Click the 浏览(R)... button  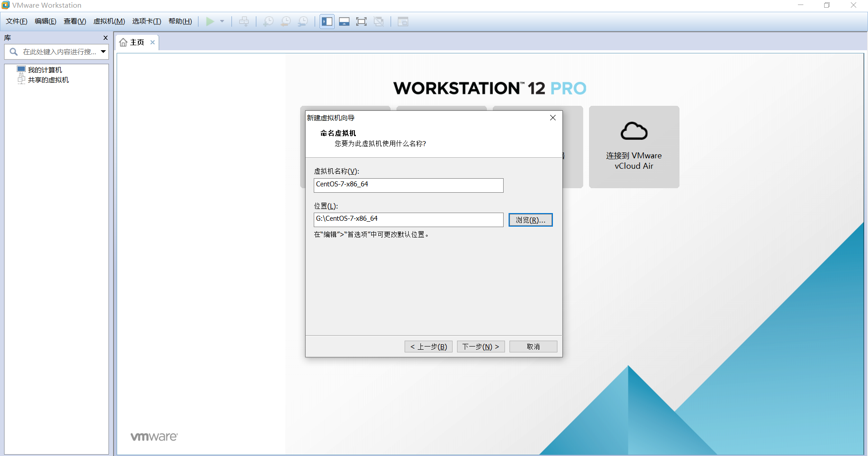pos(531,220)
